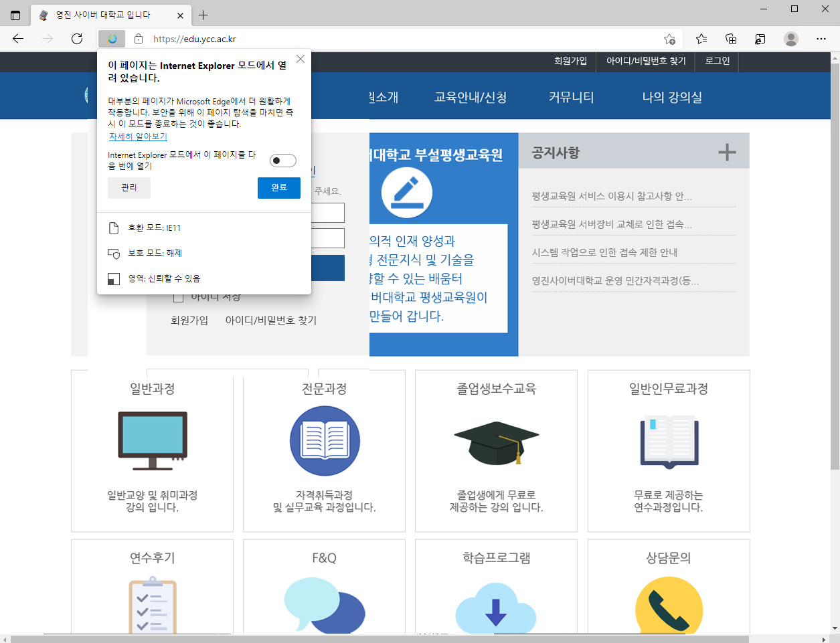Open the Collections icon
Image resolution: width=840 pixels, height=643 pixels.
click(731, 39)
